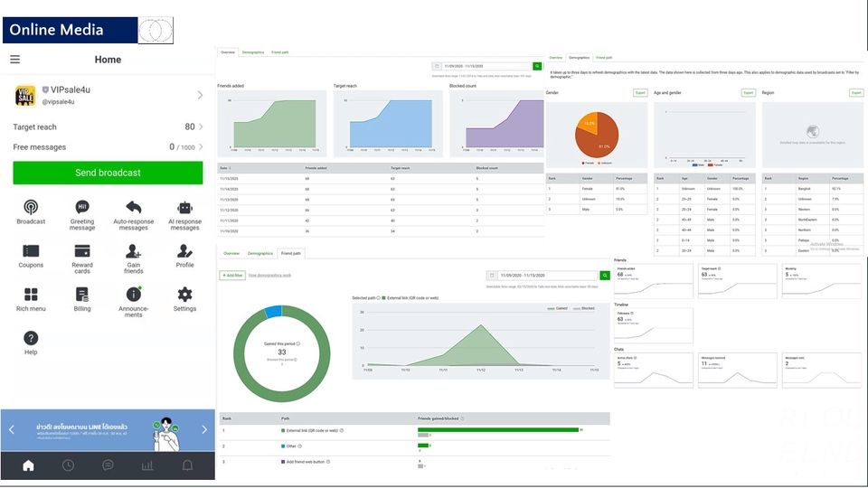Click the Add filter button
This screenshot has width=868, height=488.
tap(232, 275)
